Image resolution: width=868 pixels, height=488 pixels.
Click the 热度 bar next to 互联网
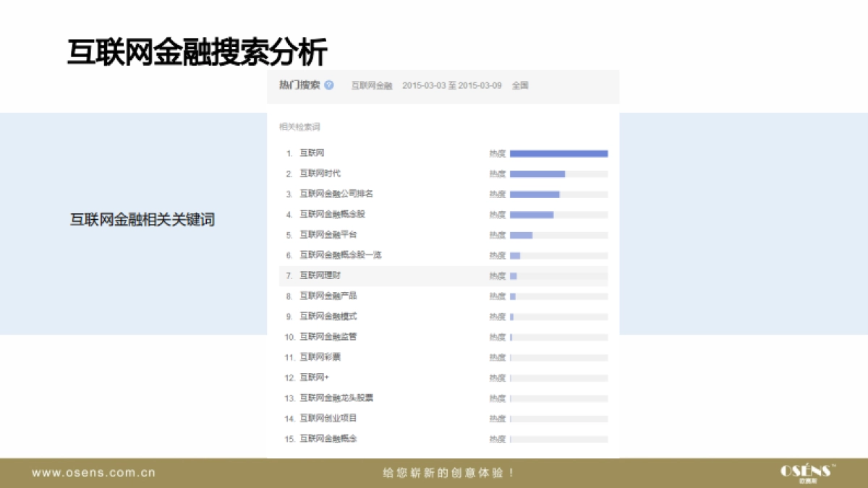pyautogui.click(x=557, y=153)
